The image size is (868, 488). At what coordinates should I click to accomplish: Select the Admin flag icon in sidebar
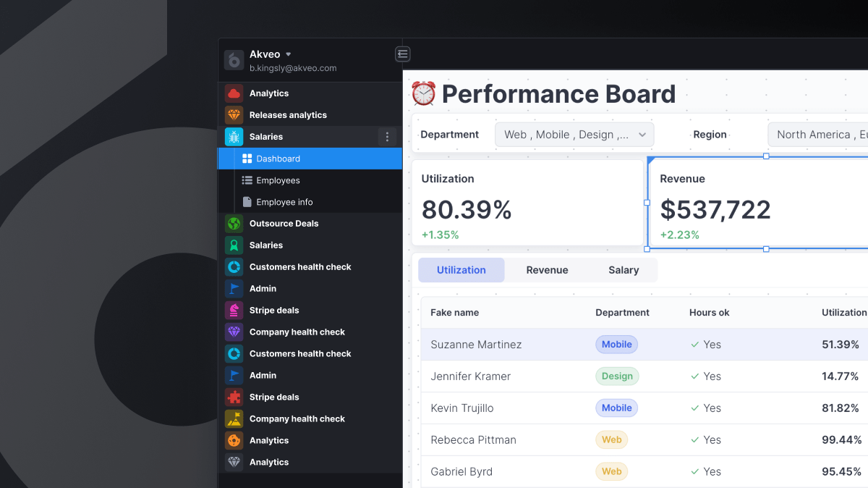234,288
